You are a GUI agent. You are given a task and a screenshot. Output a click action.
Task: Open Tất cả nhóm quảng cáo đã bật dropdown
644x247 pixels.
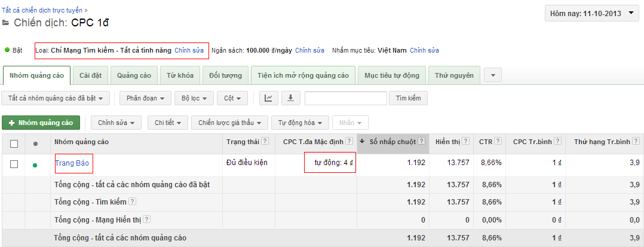56,98
